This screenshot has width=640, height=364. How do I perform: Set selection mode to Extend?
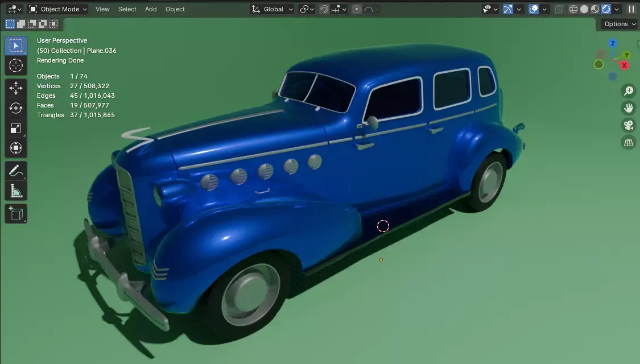click(21, 24)
